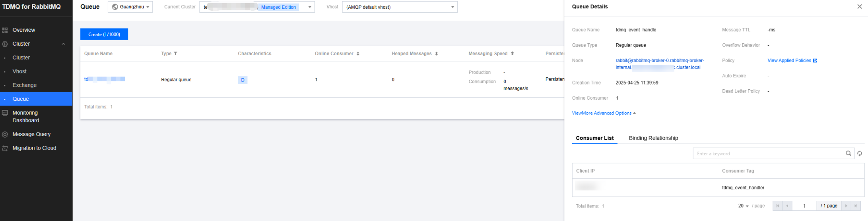Close the Queue Details panel
Viewport: 868px width, 221px height.
(859, 7)
